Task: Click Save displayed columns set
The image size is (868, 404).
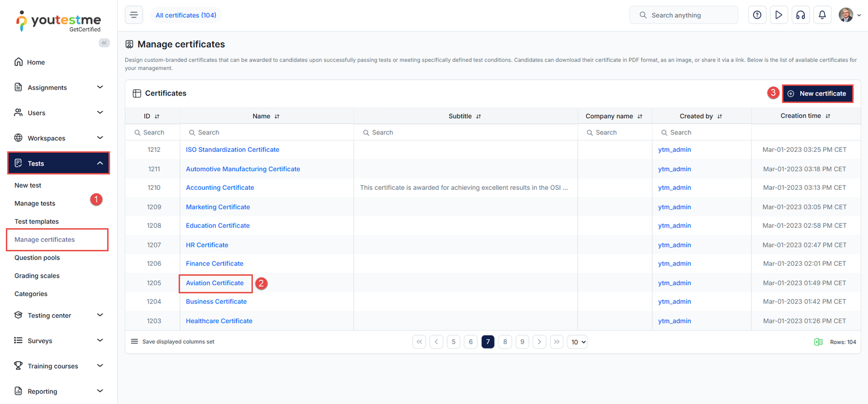Action: (178, 342)
